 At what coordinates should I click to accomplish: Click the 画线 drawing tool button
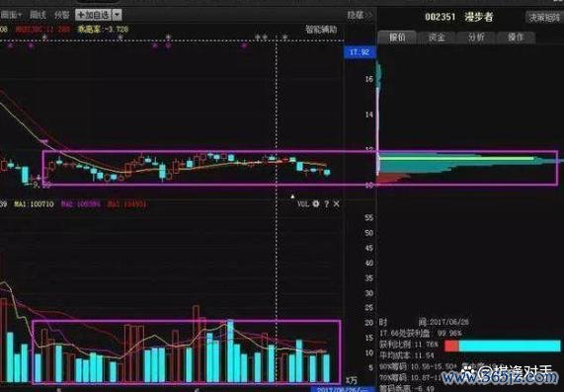pyautogui.click(x=38, y=15)
